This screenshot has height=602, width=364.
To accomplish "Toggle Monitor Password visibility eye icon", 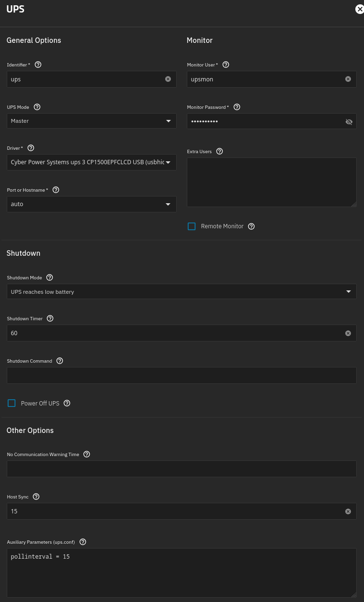I will [349, 122].
